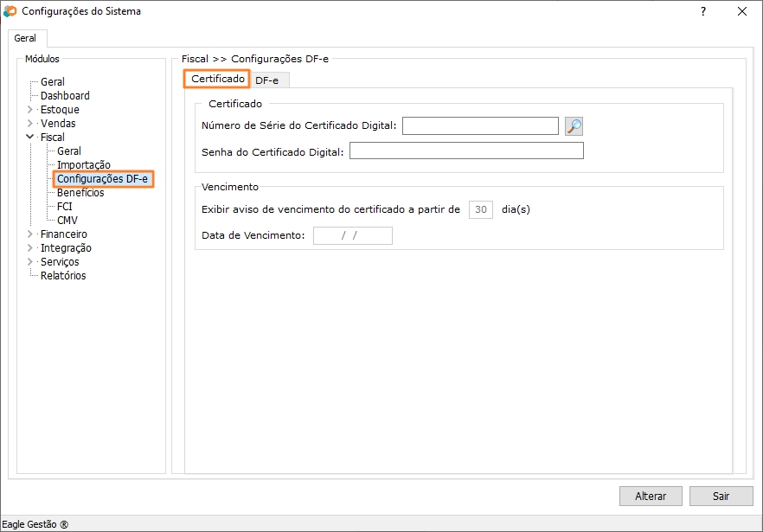763x532 pixels.
Task: Expand the Serviços module node
Action: [x=30, y=262]
